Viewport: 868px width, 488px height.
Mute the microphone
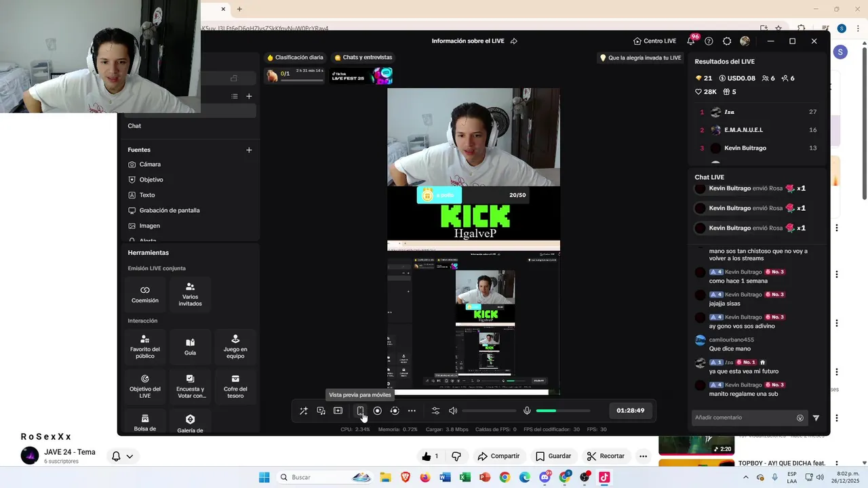[x=527, y=411]
